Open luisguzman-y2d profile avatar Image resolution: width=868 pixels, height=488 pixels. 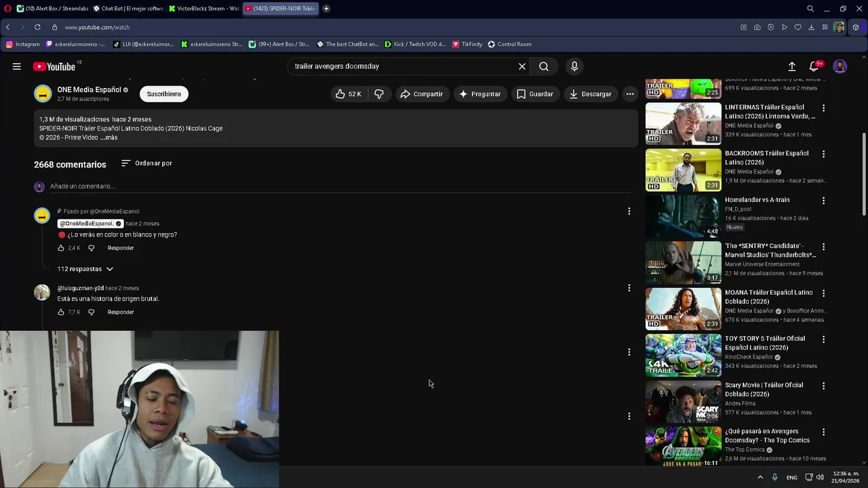point(42,292)
